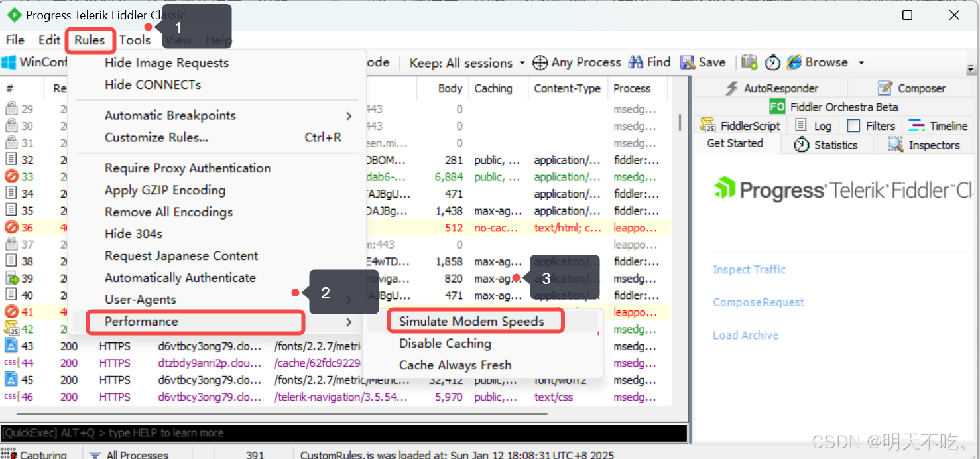The height and width of the screenshot is (459, 980).
Task: Click the camera screenshot icon in toolbar
Action: tap(749, 62)
